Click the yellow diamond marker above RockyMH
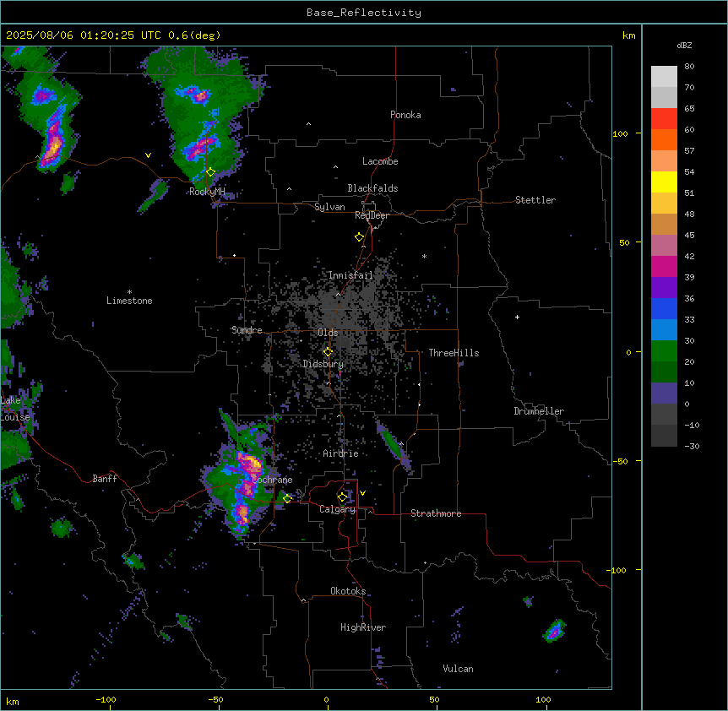 pos(210,172)
